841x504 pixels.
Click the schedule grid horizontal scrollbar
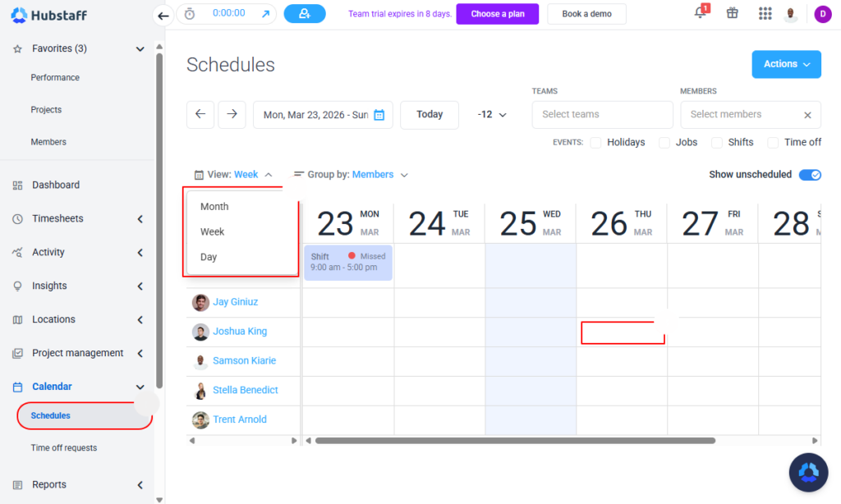[x=515, y=441]
